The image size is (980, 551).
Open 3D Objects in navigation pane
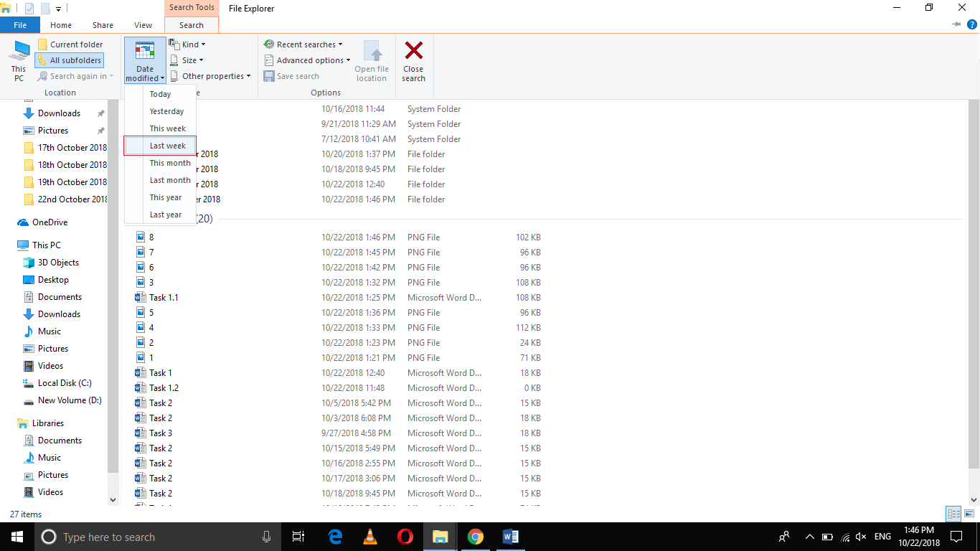tap(58, 263)
